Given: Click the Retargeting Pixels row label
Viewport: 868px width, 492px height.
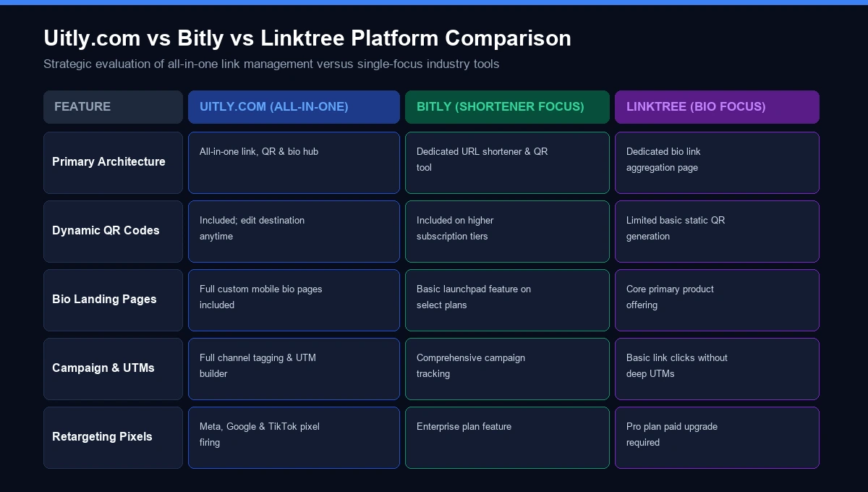Looking at the screenshot, I should tap(113, 438).
